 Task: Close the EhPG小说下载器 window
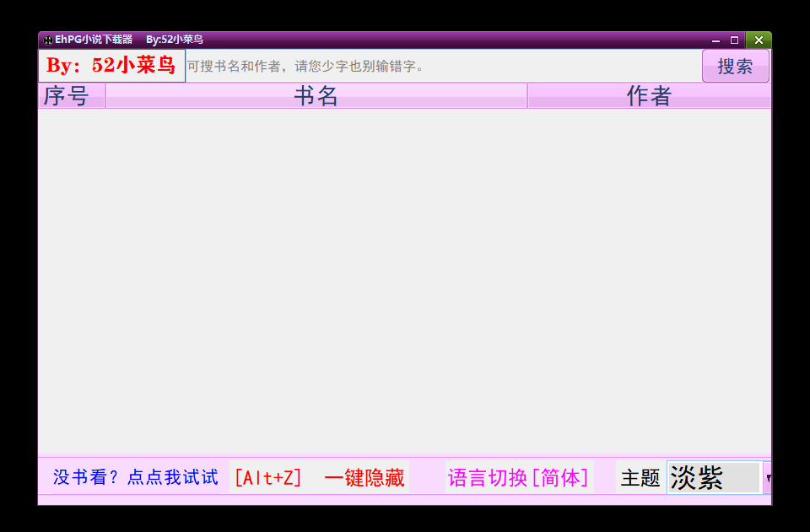click(759, 40)
